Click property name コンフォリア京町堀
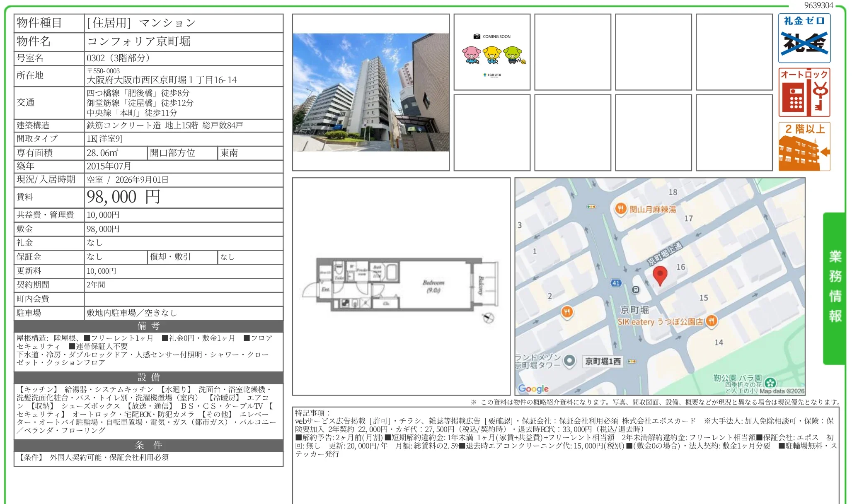The width and height of the screenshot is (852, 504). tap(138, 41)
